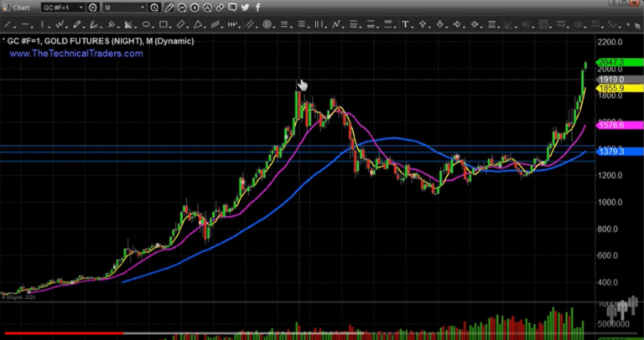Expand the rectangle tool dropdown arrow

(171, 26)
